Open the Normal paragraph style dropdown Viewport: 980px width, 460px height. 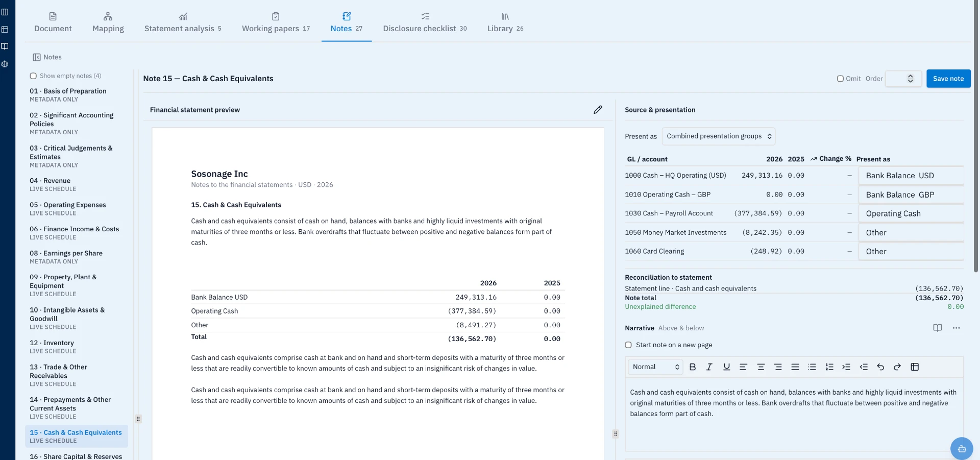tap(655, 367)
